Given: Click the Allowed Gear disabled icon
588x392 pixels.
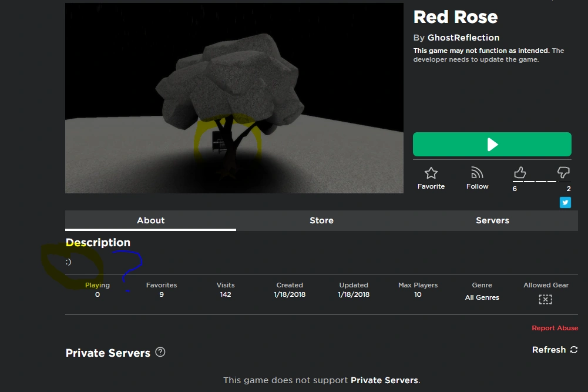Looking at the screenshot, I should pos(545,299).
